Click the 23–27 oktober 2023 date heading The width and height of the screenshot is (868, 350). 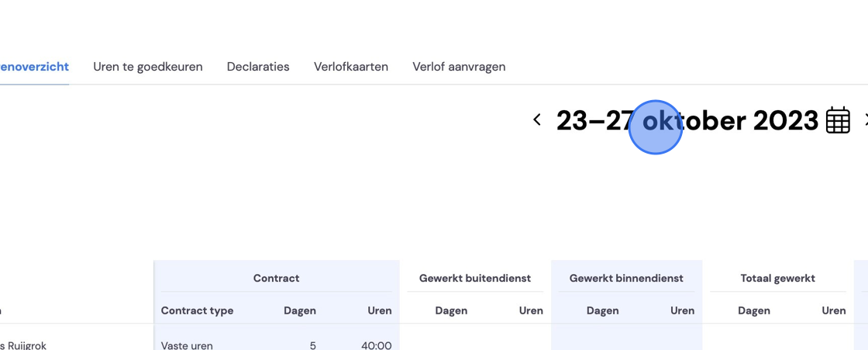click(687, 120)
